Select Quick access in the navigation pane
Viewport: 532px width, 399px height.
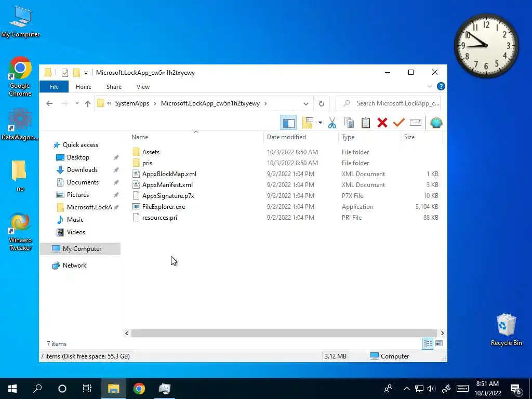(x=81, y=145)
